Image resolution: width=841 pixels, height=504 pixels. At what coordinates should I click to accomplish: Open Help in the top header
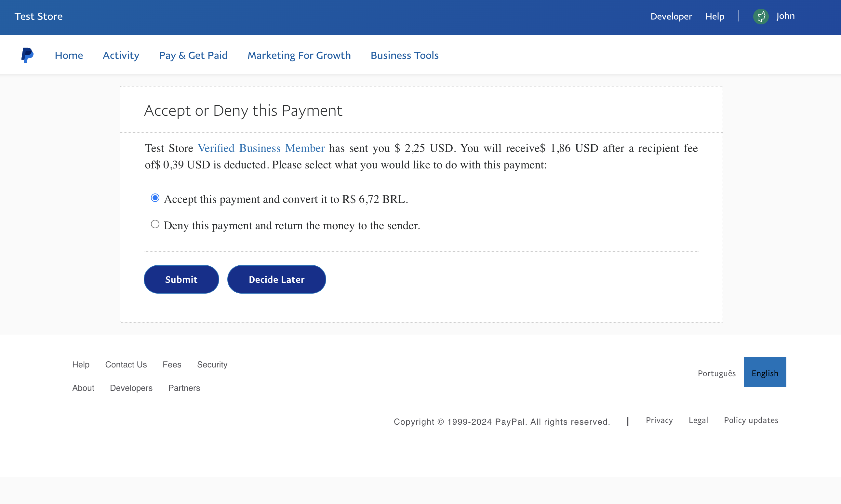714,16
